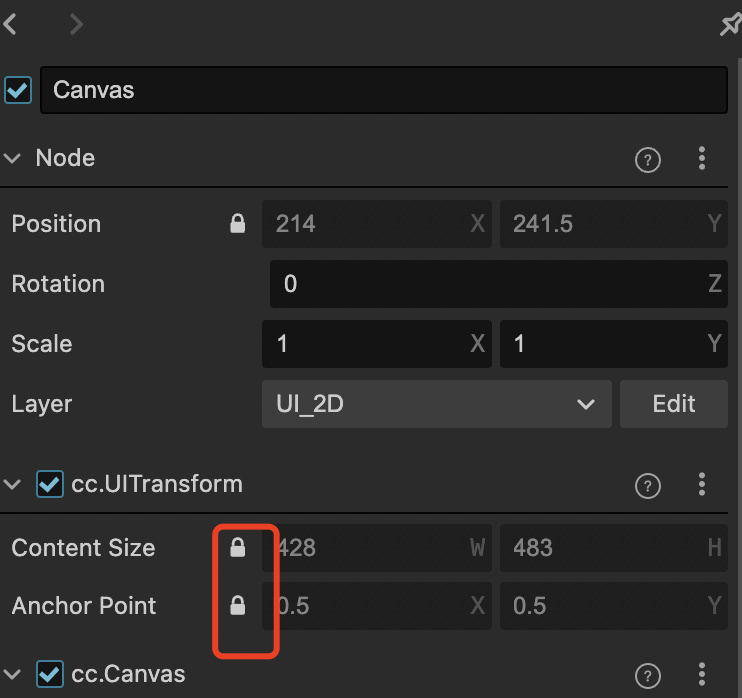The image size is (742, 698).
Task: Open help for cc.Canvas component
Action: (648, 676)
